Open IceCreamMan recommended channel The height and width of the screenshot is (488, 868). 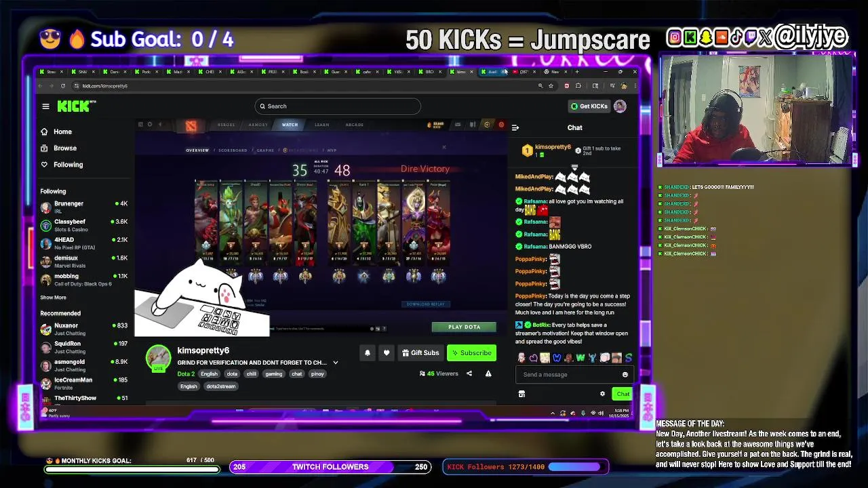click(84, 384)
